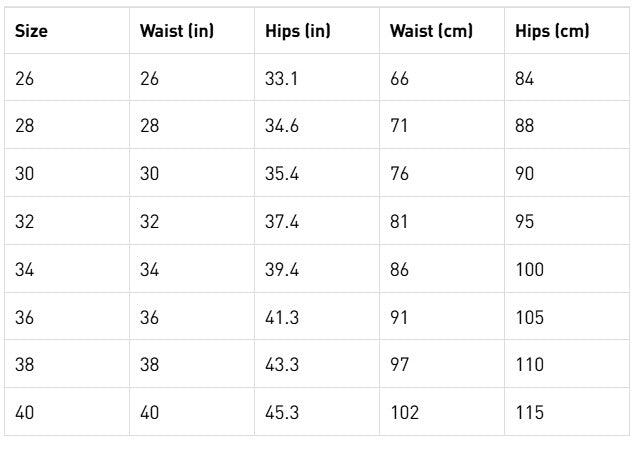Select size 38 in the Size column
Screen dimensions: 637x451
coord(25,366)
